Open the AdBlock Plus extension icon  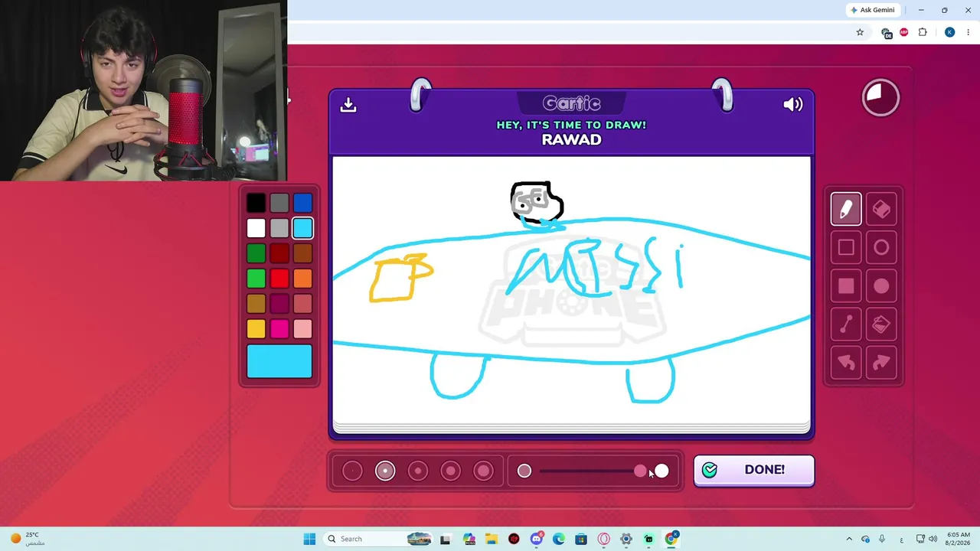(x=904, y=32)
